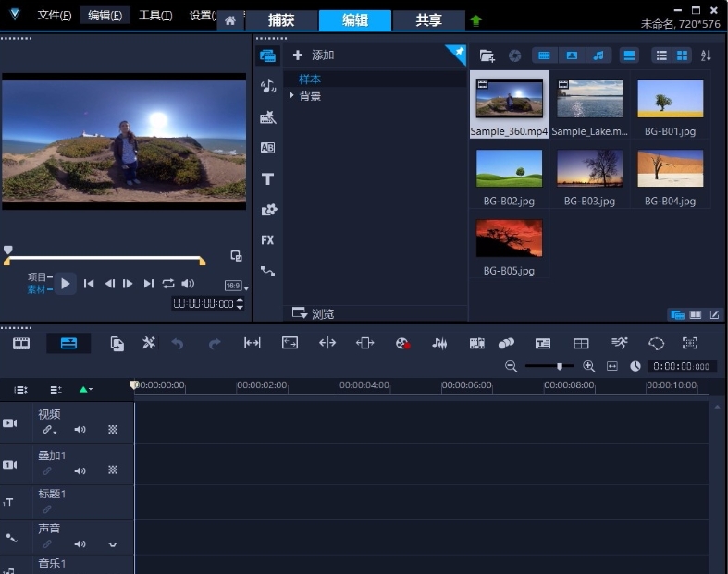Expand the 声音 track options chevron
This screenshot has width=728, height=574.
pos(112,543)
